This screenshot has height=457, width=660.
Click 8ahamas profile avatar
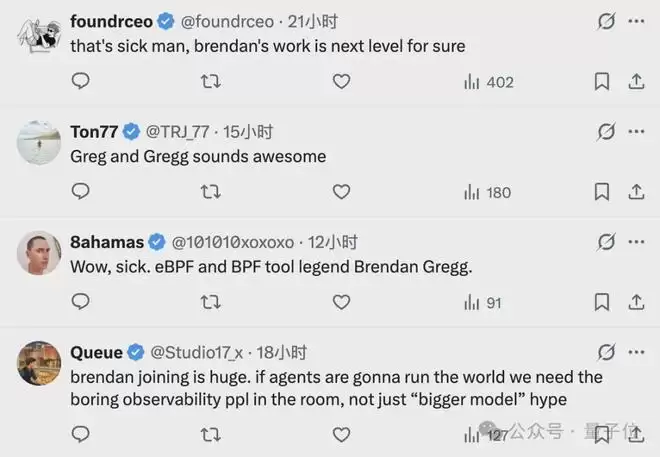[x=39, y=253]
